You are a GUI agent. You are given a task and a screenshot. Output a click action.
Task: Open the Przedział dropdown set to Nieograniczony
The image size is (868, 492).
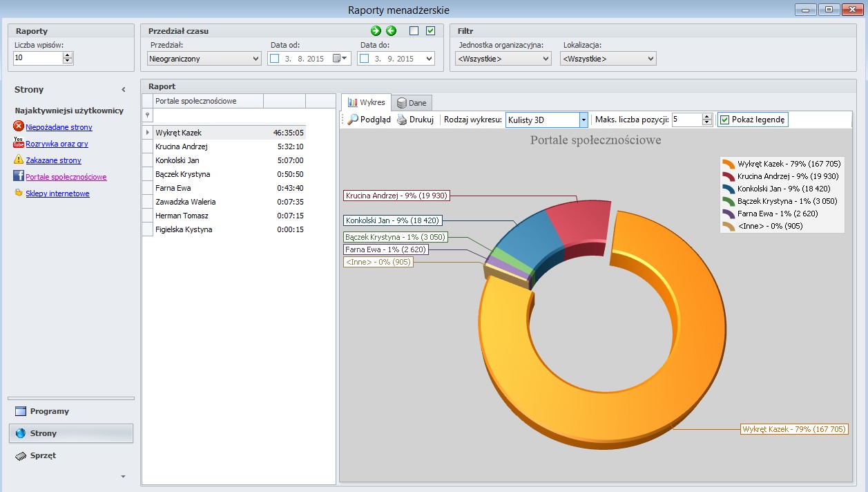tap(204, 59)
